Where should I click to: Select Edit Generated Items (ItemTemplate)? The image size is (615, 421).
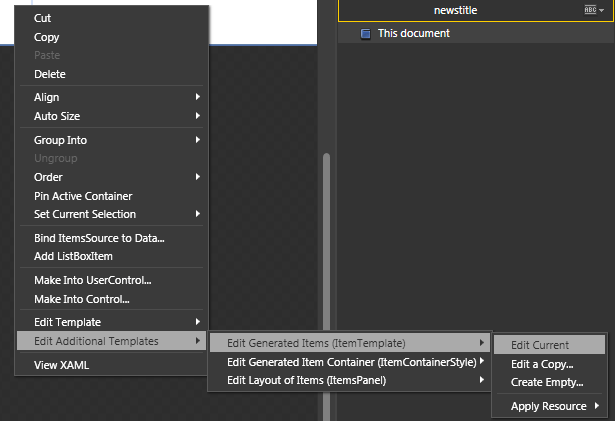(350, 343)
